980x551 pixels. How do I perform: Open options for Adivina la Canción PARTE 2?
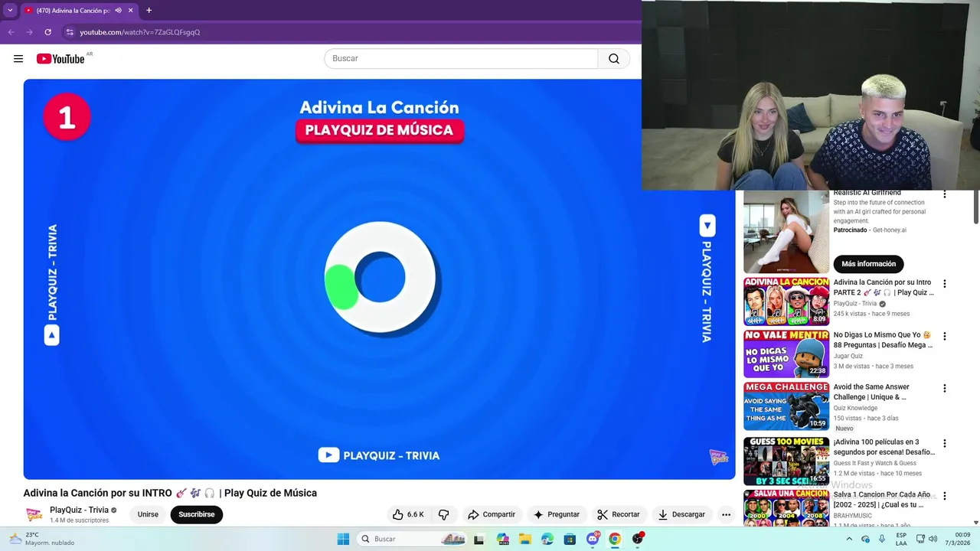click(x=944, y=284)
